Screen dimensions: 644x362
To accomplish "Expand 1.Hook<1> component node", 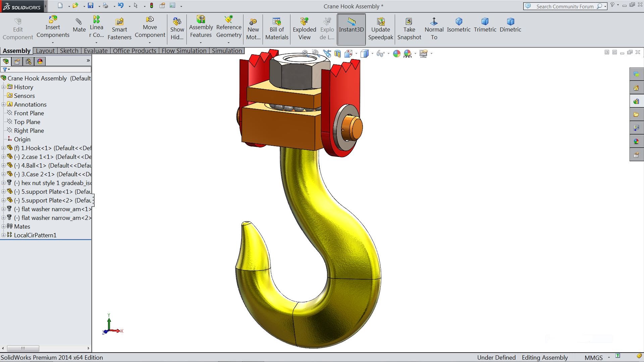I will pos(3,148).
